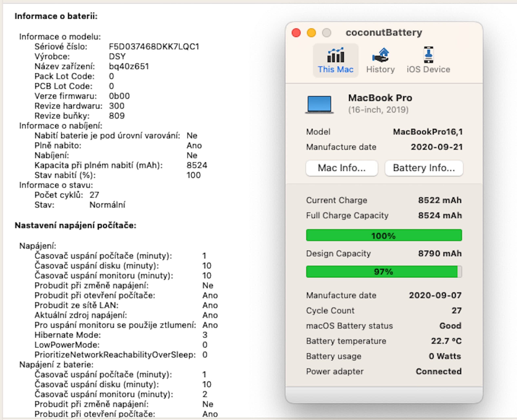
Task: Click the Battery temperature reading
Action: point(446,341)
